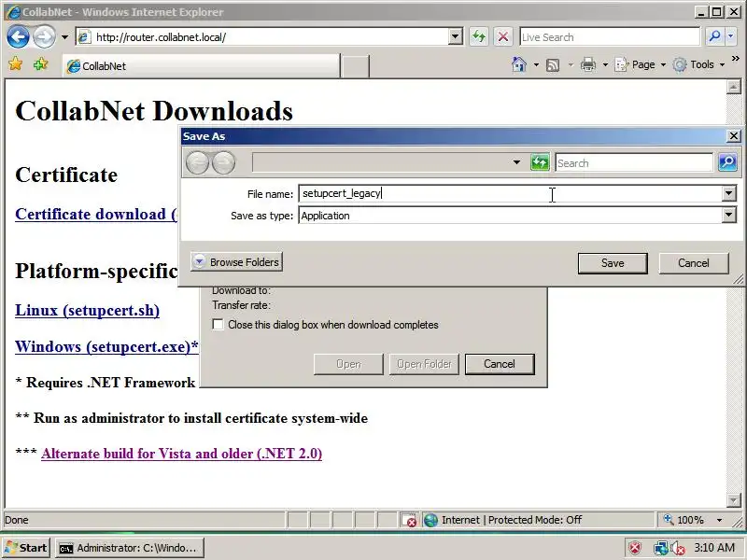Image resolution: width=747 pixels, height=560 pixels.
Task: Click the Home toolbar icon
Action: 519,64
